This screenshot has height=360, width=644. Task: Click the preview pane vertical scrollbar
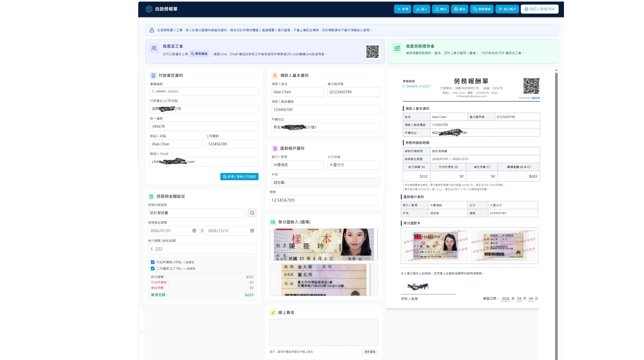556,200
